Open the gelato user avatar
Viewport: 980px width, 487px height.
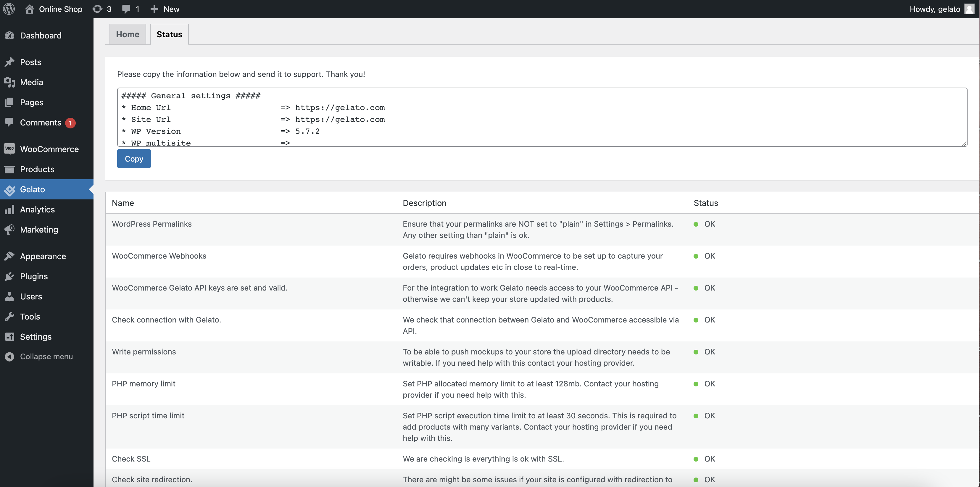969,9
